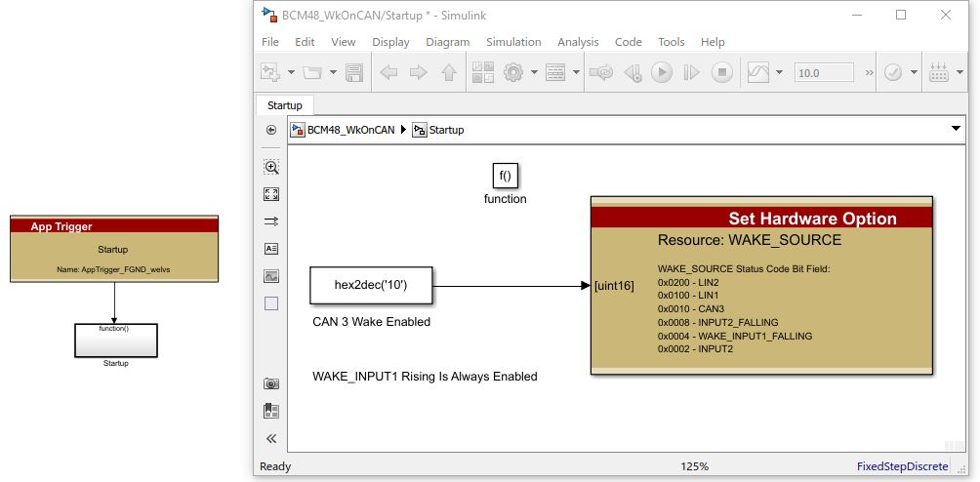Select the Zoom tool in palette
Image resolution: width=980 pixels, height=482 pixels.
tap(271, 167)
